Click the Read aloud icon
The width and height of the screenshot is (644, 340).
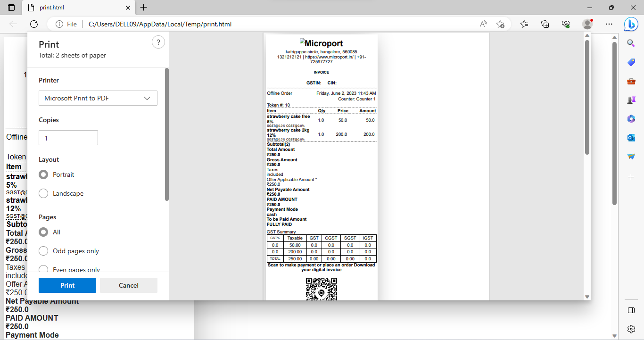tap(483, 24)
